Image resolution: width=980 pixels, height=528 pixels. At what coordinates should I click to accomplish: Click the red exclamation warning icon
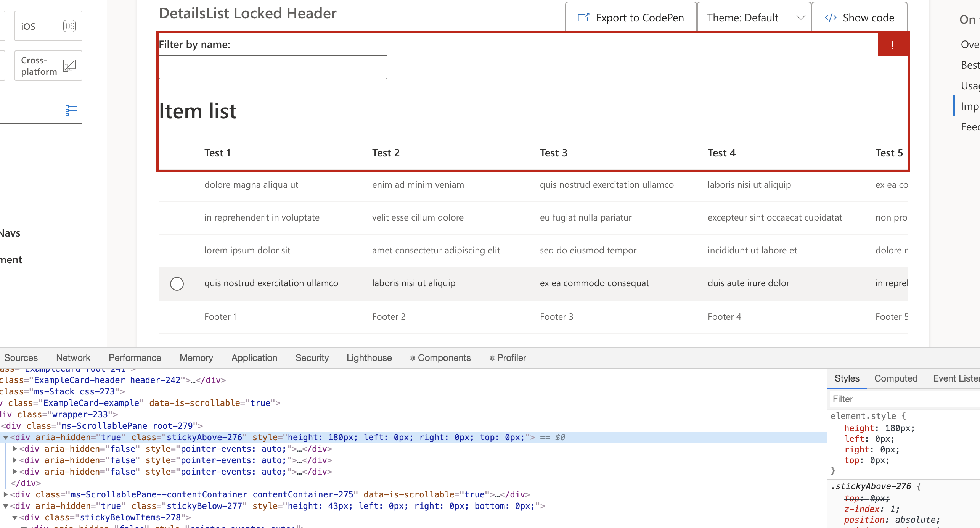click(x=892, y=45)
